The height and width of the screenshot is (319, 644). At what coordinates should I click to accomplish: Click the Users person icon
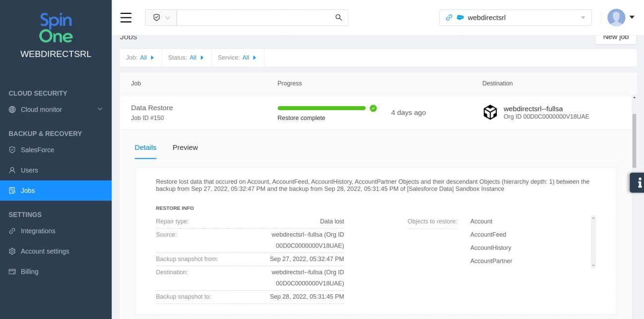click(12, 170)
